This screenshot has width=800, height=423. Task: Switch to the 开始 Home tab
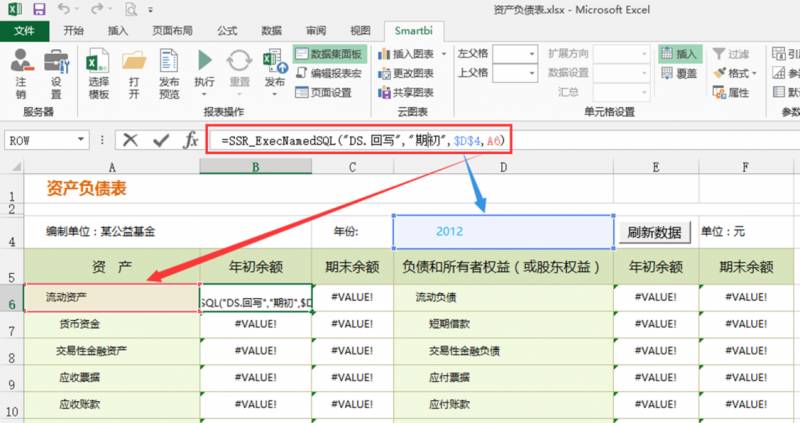73,31
